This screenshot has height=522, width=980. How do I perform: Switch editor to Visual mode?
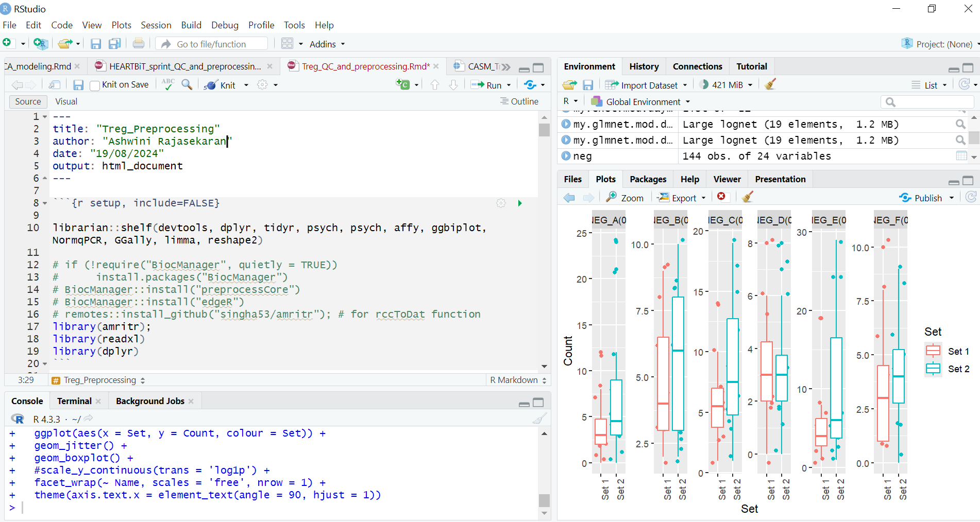pos(66,102)
